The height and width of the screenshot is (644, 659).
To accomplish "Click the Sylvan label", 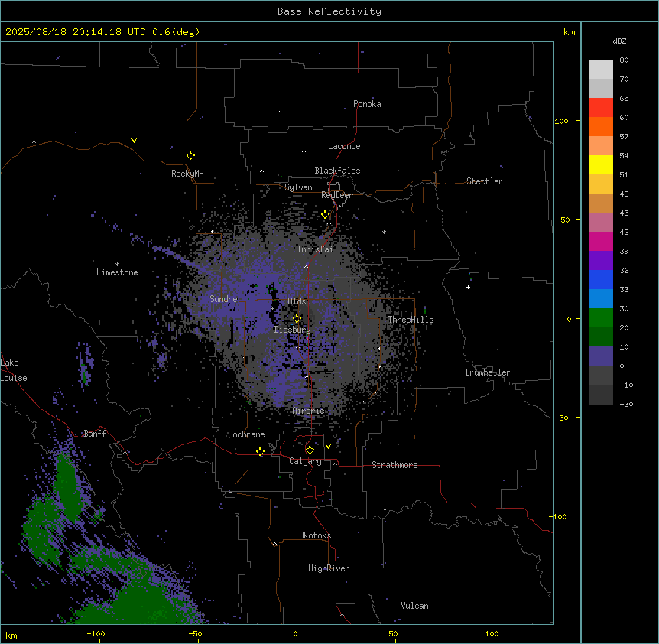I will tap(298, 187).
